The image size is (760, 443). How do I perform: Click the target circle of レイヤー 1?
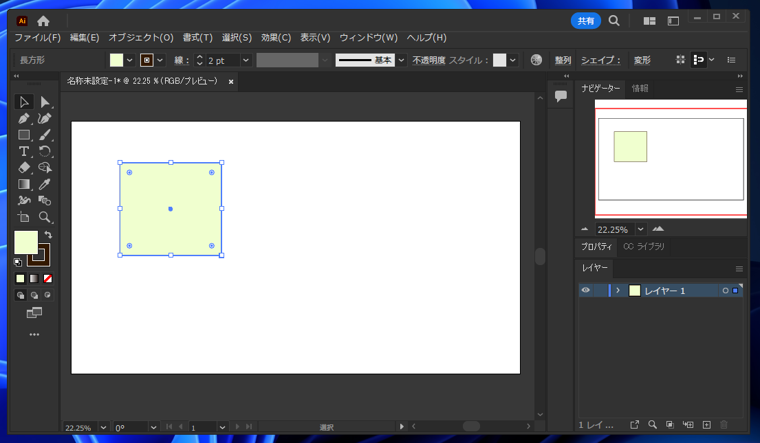tap(725, 290)
